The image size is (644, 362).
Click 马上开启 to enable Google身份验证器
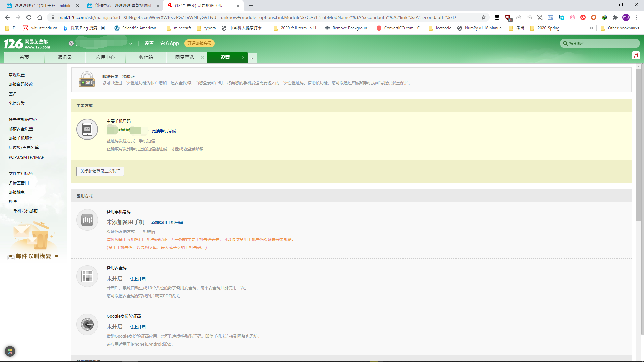(137, 327)
